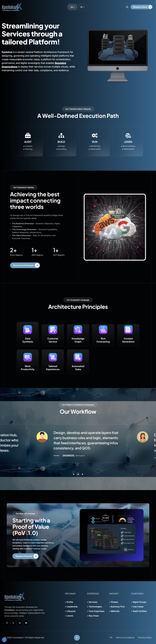Open the footer Business First link
This screenshot has height=644, width=156.
(x=118, y=607)
